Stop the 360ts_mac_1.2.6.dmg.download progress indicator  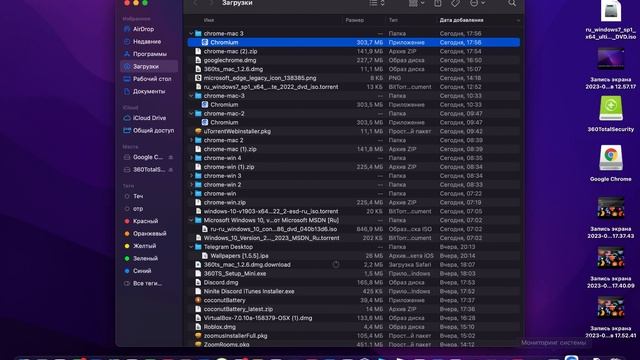(336, 264)
